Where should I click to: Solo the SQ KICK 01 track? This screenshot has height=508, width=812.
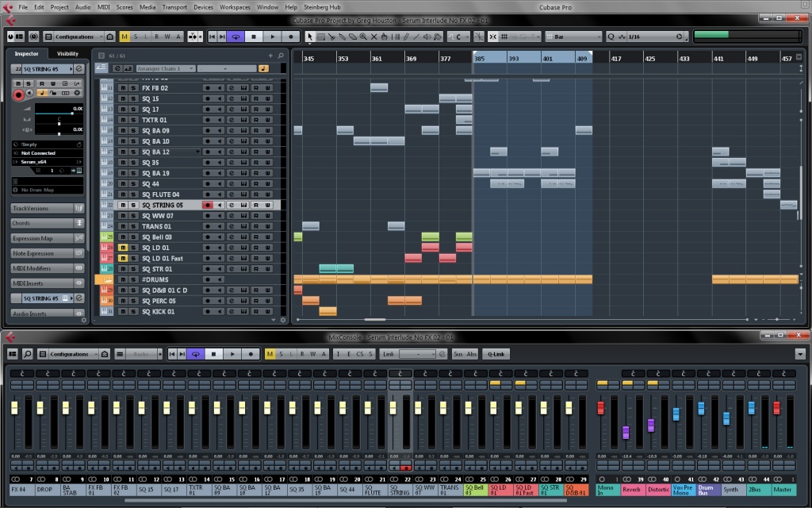tap(133, 312)
